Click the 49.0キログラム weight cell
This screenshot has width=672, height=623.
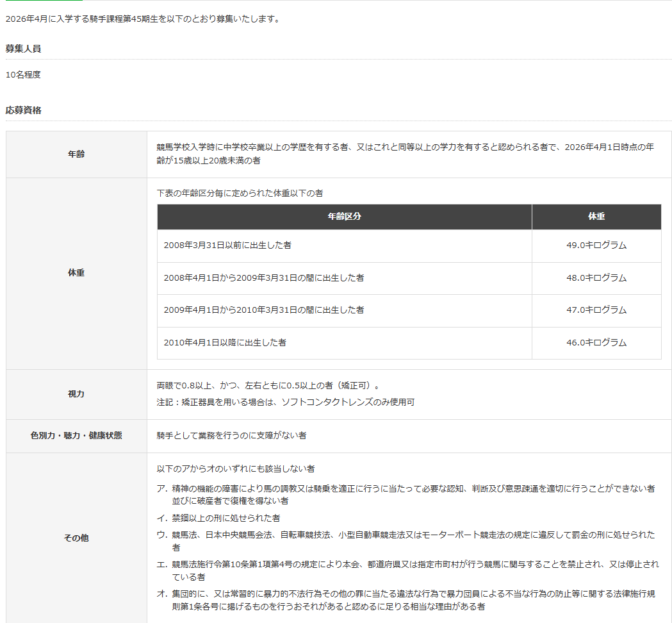pos(596,245)
